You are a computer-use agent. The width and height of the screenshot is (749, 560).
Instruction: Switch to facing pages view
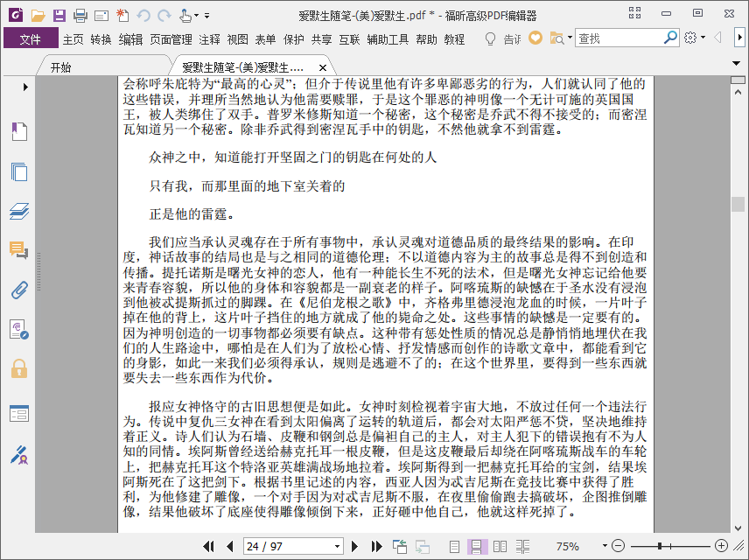coord(500,546)
